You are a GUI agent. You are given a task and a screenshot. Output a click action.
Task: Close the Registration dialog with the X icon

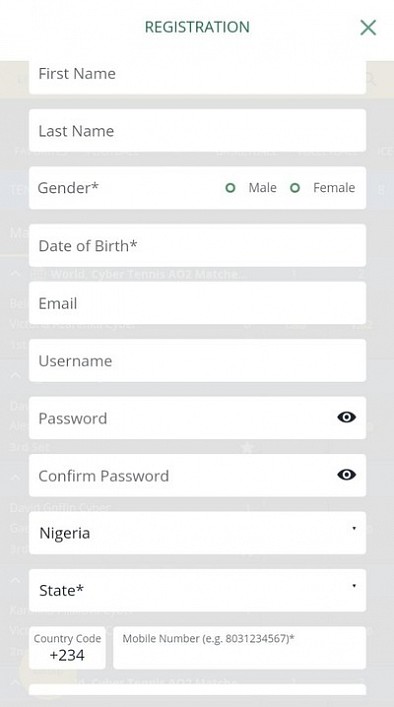click(368, 28)
